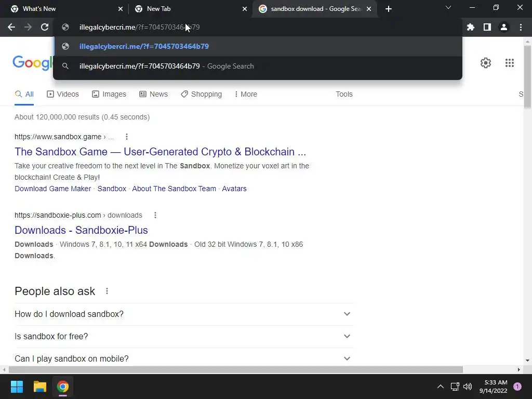Open the search Tools button

click(x=344, y=94)
